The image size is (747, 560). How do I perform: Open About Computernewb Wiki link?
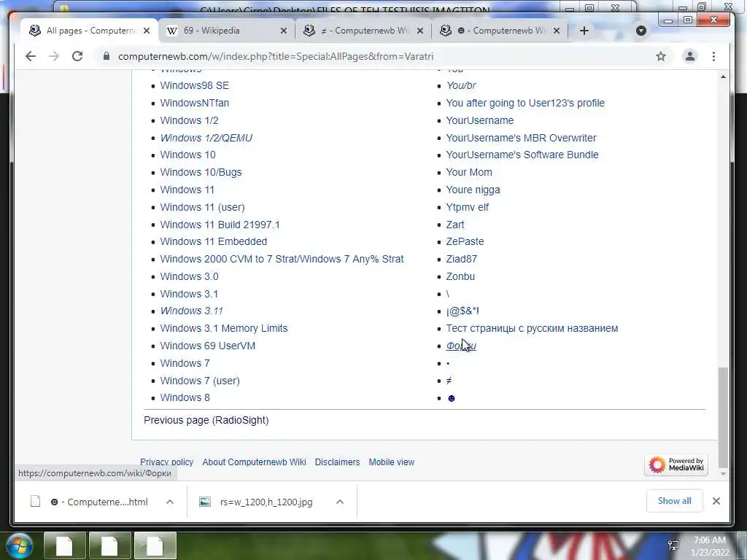pos(254,462)
